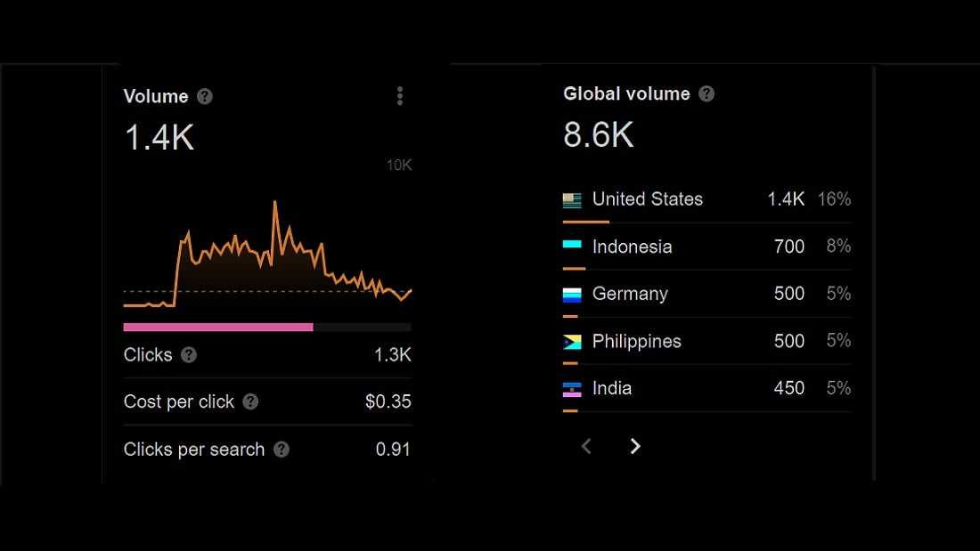Viewport: 980px width, 551px height.
Task: Click the 1.4K volume value
Action: (x=159, y=138)
